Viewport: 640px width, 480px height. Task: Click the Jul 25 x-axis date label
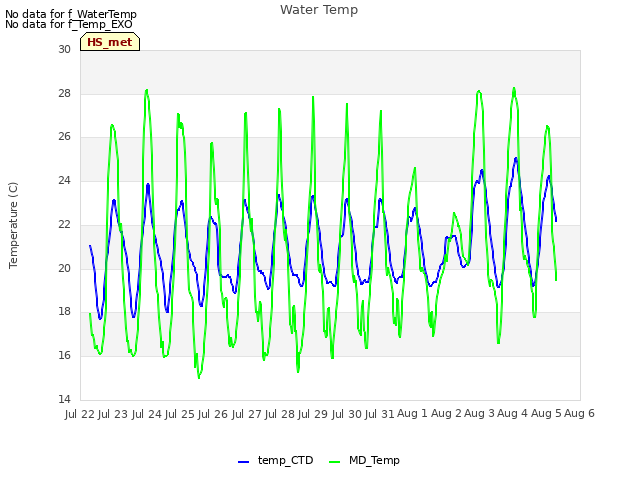pos(180,414)
